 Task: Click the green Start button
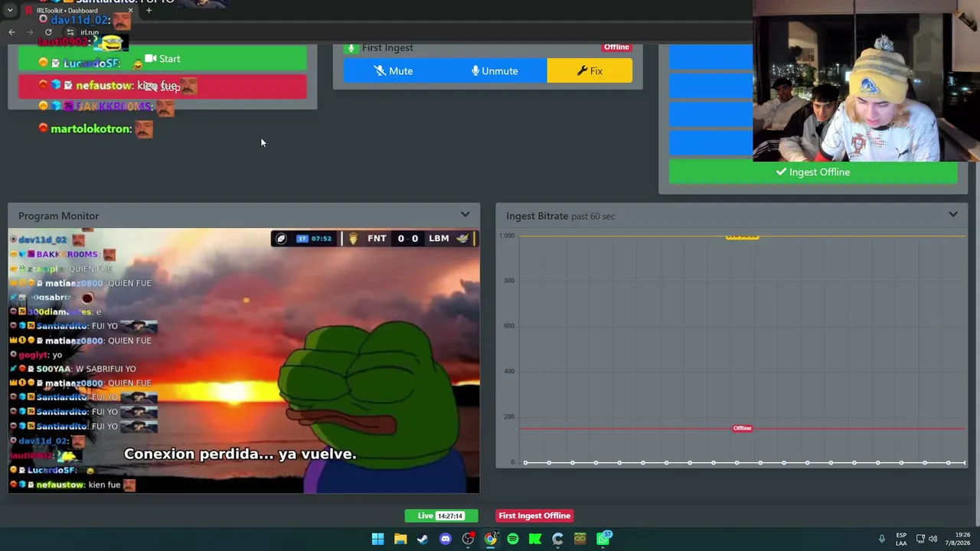pos(162,59)
